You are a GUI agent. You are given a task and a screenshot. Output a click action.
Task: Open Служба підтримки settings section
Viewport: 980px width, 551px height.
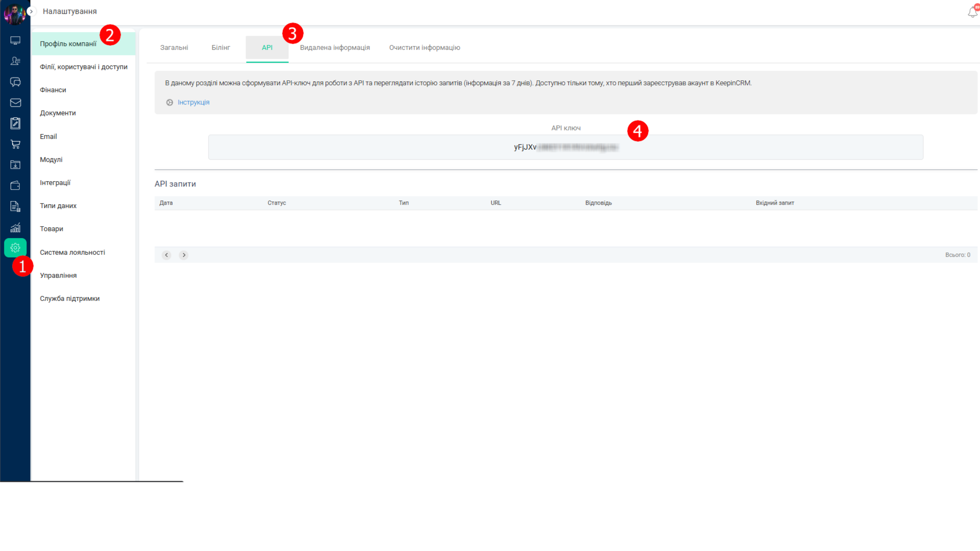point(70,298)
